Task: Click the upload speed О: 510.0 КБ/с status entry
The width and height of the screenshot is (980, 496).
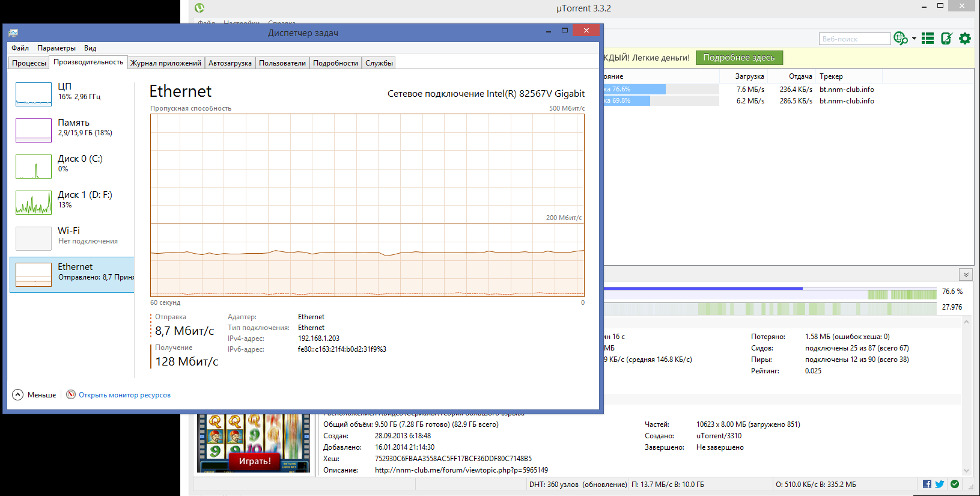Action: (816, 485)
